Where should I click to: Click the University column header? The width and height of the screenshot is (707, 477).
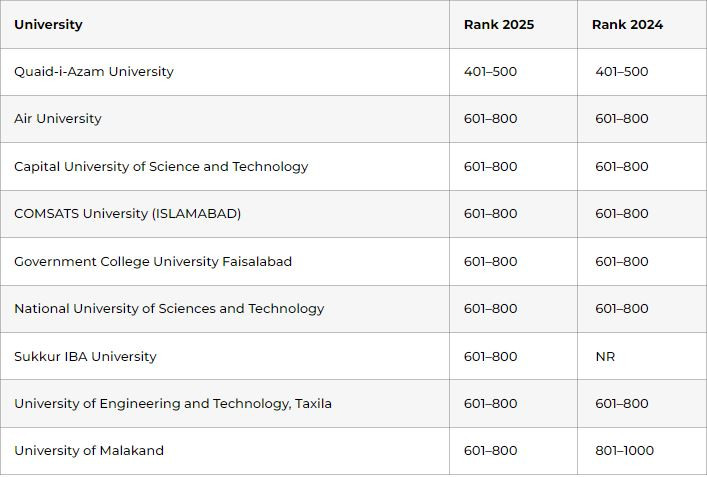48,24
